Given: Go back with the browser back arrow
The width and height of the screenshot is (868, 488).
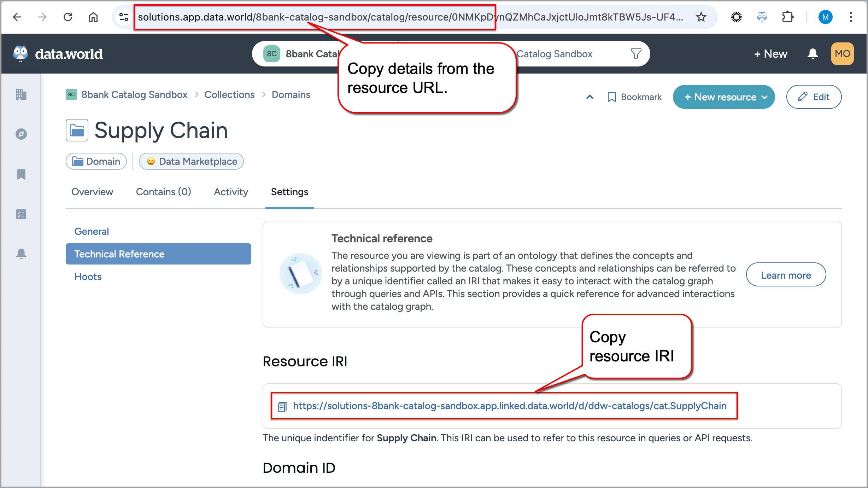Looking at the screenshot, I should coord(17,17).
